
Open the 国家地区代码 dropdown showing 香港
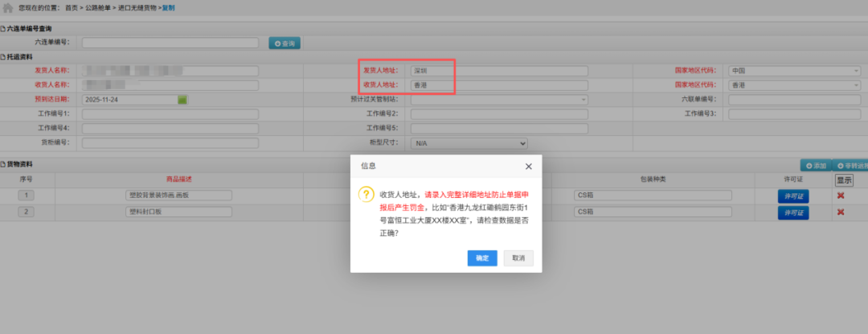pyautogui.click(x=794, y=85)
